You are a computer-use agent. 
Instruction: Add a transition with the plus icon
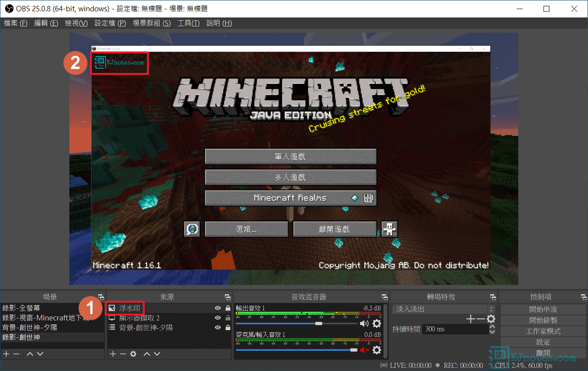click(x=470, y=319)
